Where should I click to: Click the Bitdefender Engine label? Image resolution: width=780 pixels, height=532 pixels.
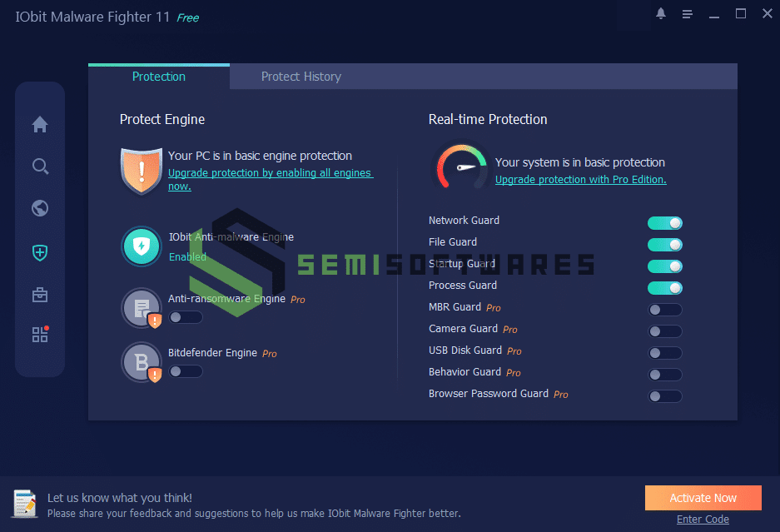coord(212,353)
